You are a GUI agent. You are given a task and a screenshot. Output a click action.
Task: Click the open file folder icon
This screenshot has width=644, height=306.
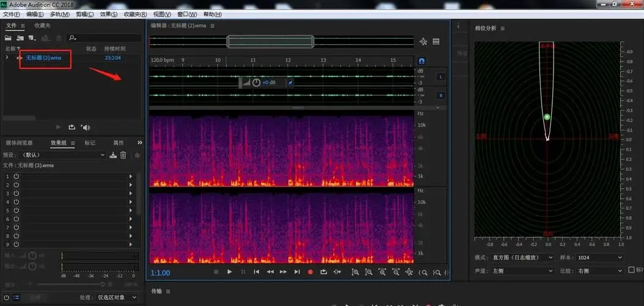tap(9, 38)
